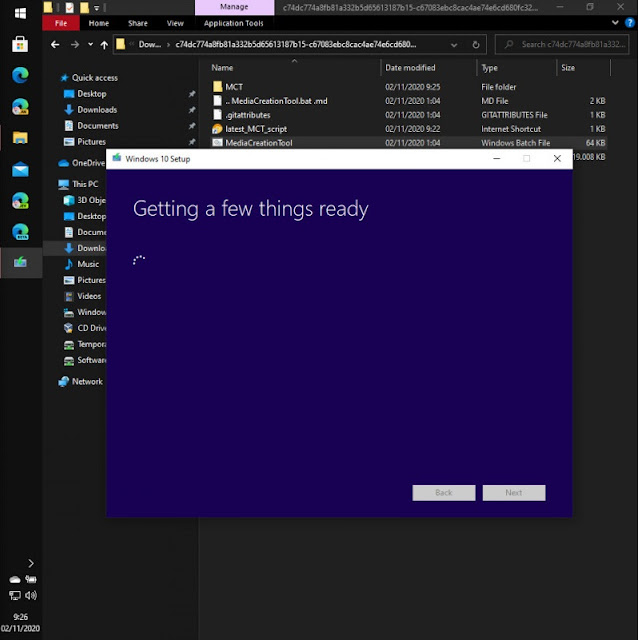Select the Manage contextual tab
Image resolution: width=638 pixels, height=640 pixels.
click(234, 7)
